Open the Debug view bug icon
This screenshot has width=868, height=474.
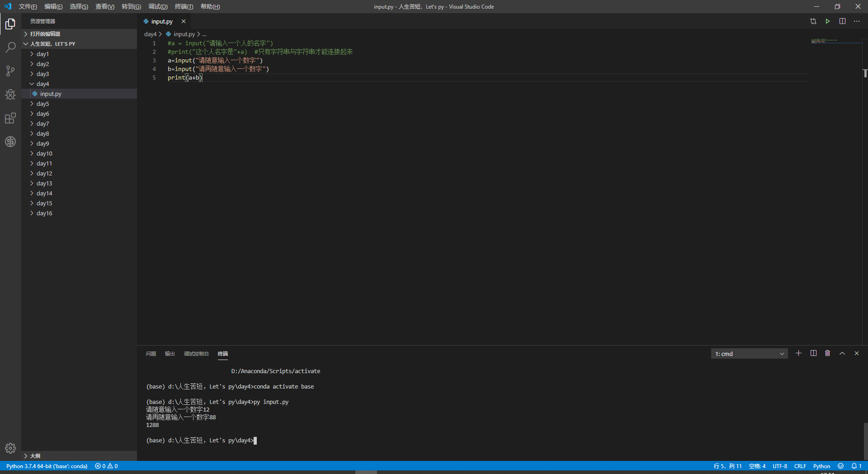click(10, 94)
